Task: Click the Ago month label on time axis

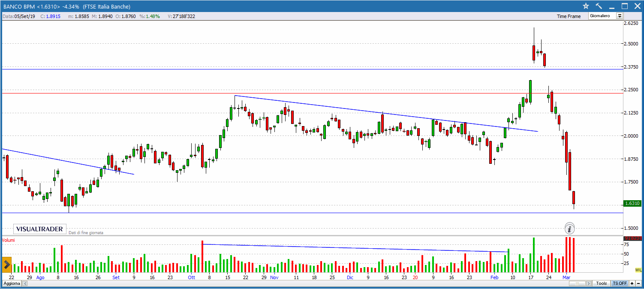Action: pos(40,277)
